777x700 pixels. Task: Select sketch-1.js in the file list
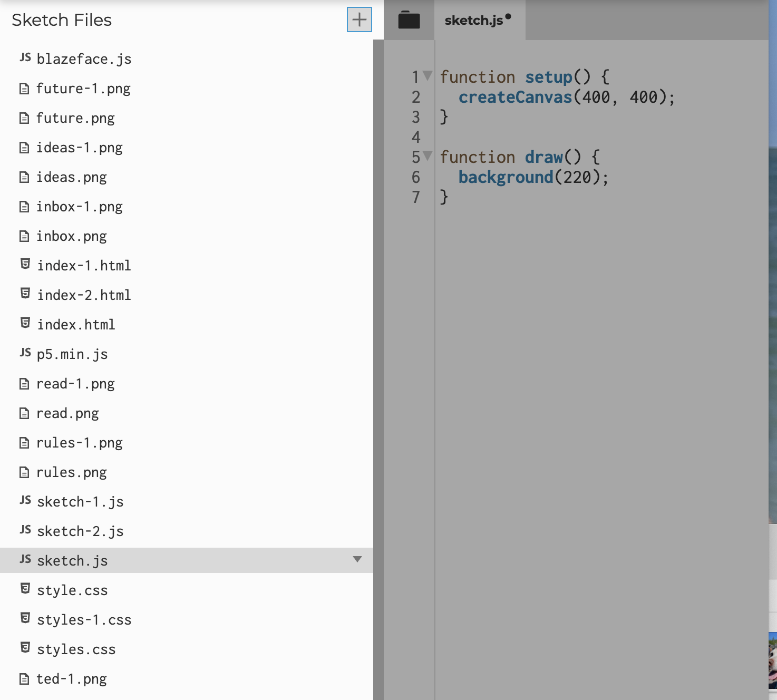tap(80, 501)
